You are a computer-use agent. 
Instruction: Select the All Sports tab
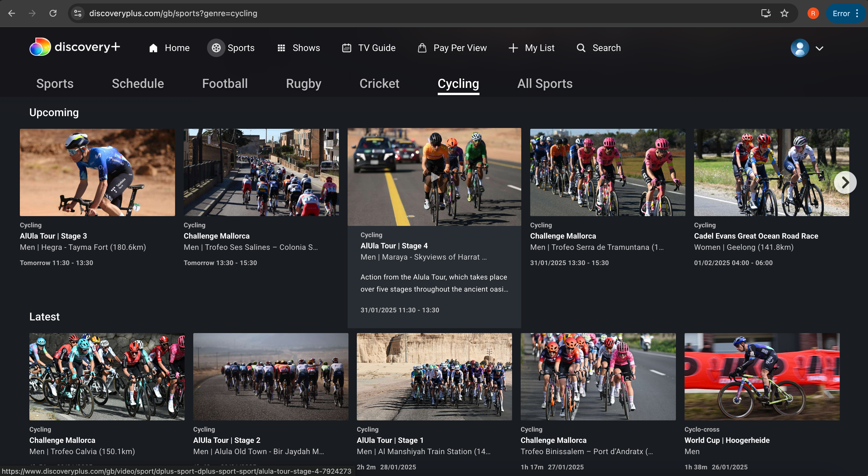pyautogui.click(x=545, y=83)
